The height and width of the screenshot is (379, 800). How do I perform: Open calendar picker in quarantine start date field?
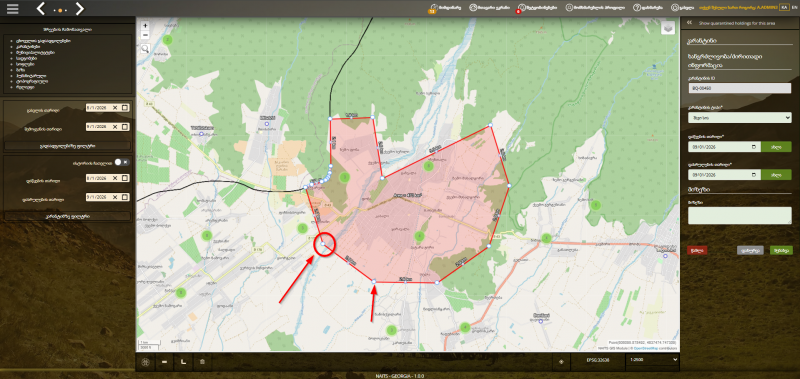[754, 147]
